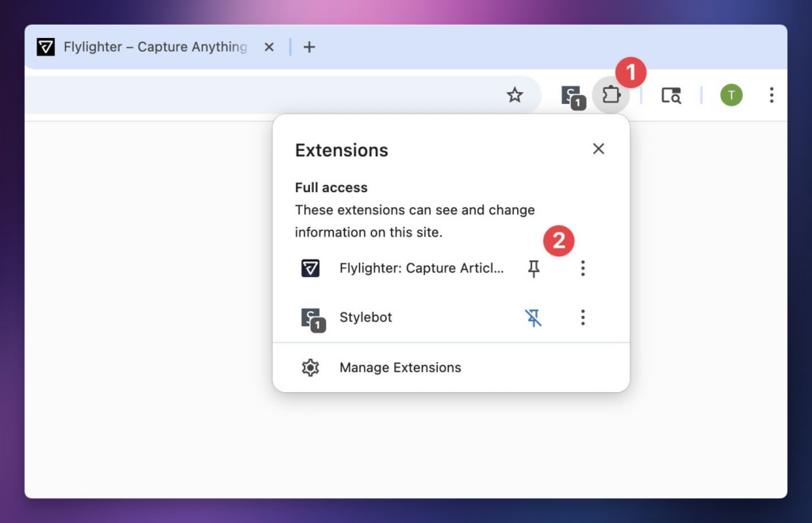Open the Manage Extensions link
Screen dimensions: 812x523
(x=400, y=367)
